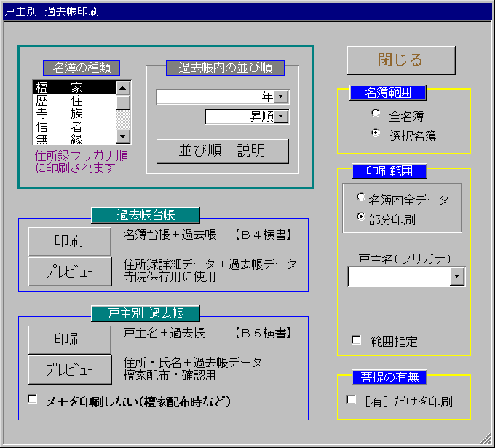This screenshot has height=448, width=495.
Task: Enable 範囲指定 checkbox
Action: click(357, 339)
